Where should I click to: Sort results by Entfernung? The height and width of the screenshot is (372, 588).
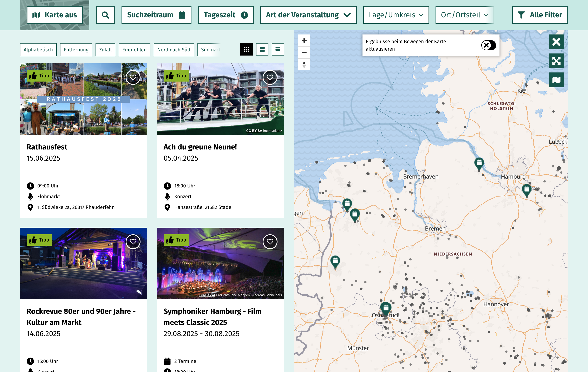(x=76, y=50)
